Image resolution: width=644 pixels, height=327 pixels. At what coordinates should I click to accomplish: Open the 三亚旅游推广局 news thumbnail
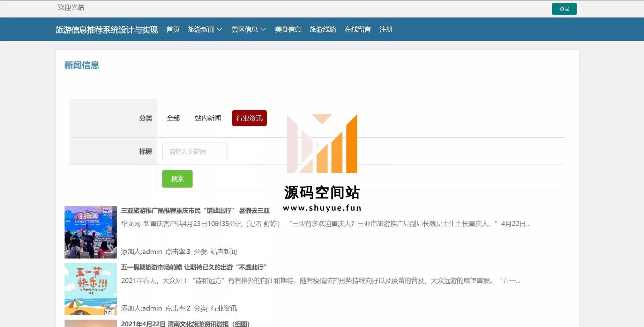pos(91,232)
